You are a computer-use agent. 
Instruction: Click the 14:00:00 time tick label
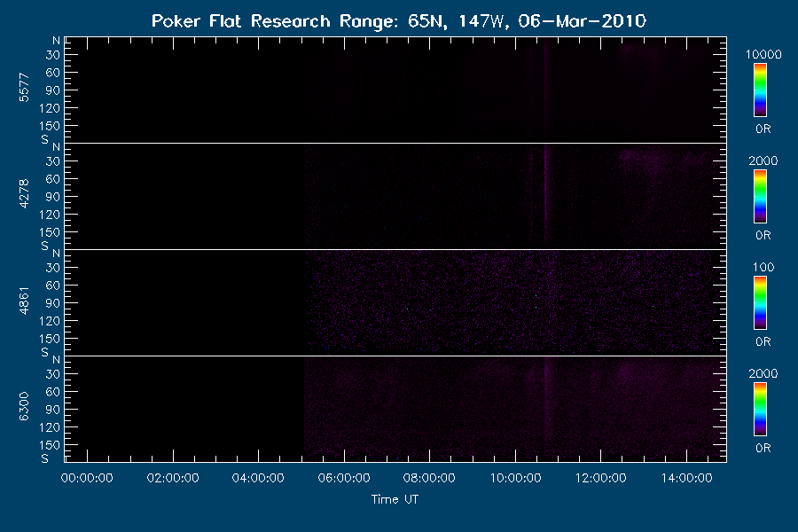[686, 478]
